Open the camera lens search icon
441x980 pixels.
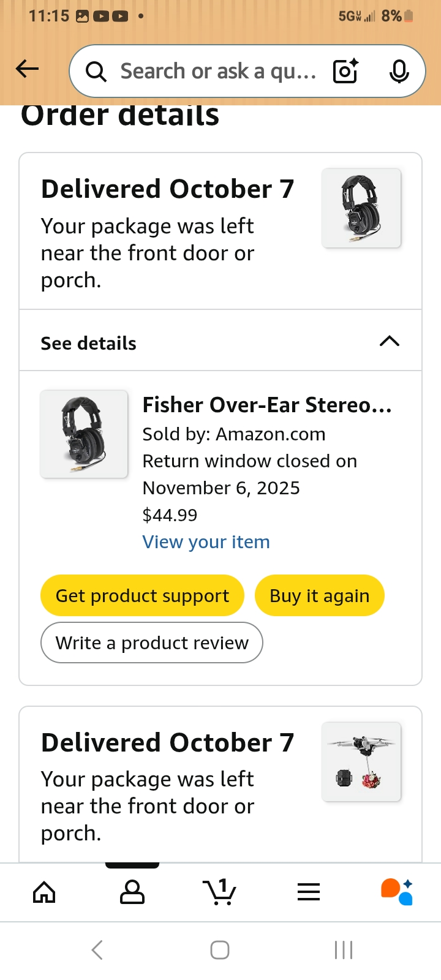(x=345, y=72)
